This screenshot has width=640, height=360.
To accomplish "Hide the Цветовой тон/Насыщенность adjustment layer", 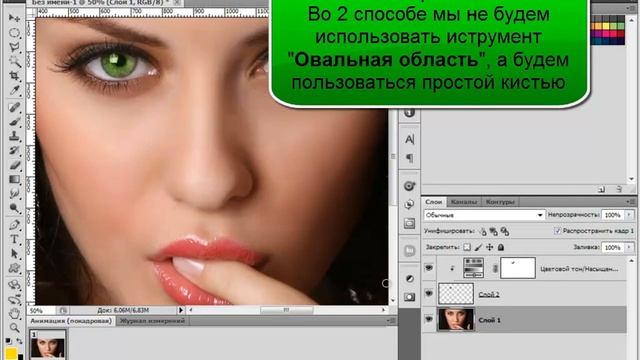I will click(429, 268).
